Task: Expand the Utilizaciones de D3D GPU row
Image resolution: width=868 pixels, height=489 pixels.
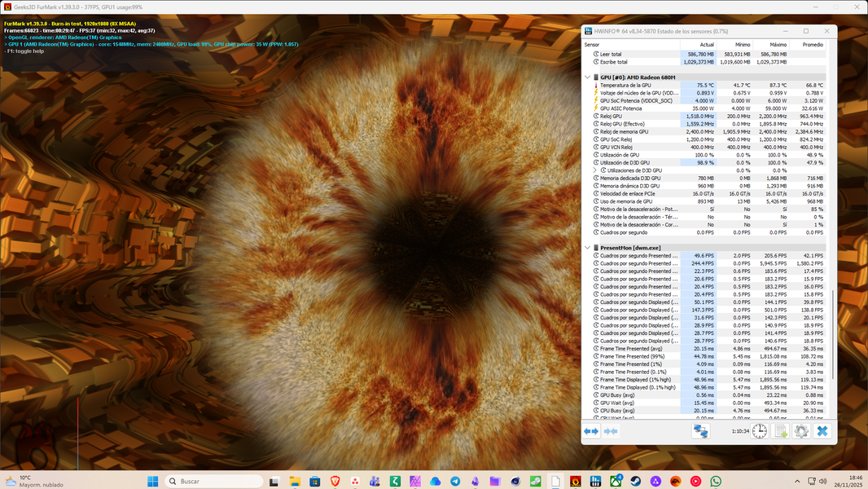Action: click(x=595, y=170)
